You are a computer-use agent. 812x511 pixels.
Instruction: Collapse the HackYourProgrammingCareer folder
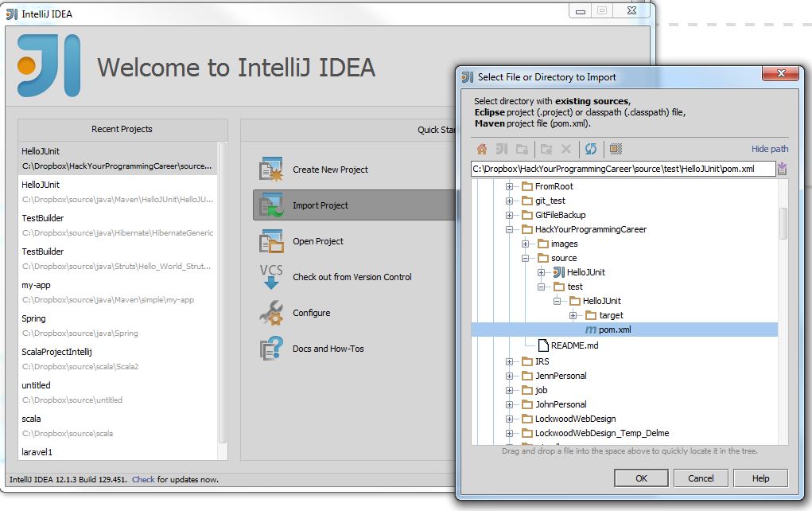coord(509,229)
